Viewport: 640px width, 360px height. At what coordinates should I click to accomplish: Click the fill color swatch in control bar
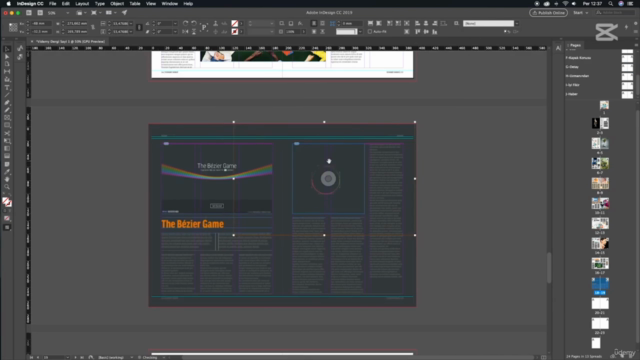[235, 23]
